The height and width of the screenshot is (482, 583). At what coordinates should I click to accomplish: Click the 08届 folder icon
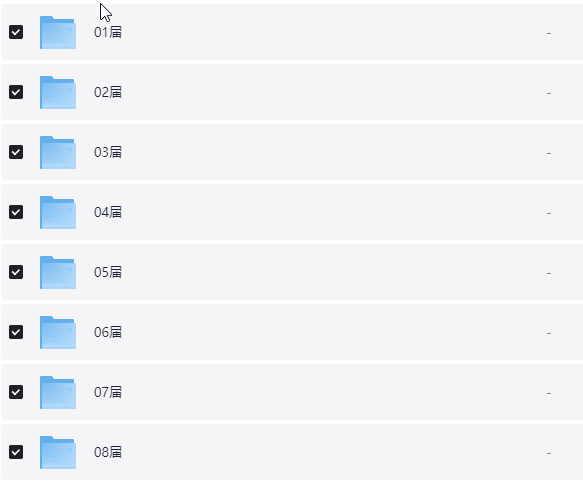(x=58, y=452)
